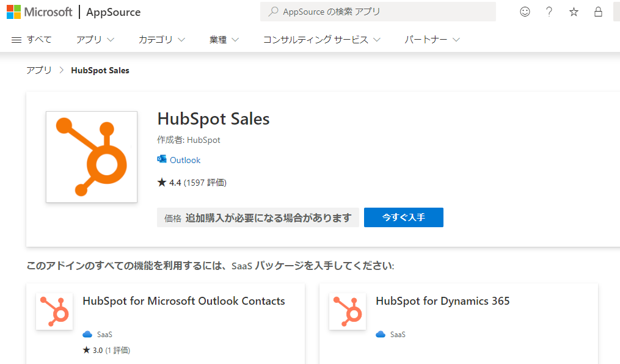Open the favorites star icon
This screenshot has width=620, height=364.
(x=574, y=12)
